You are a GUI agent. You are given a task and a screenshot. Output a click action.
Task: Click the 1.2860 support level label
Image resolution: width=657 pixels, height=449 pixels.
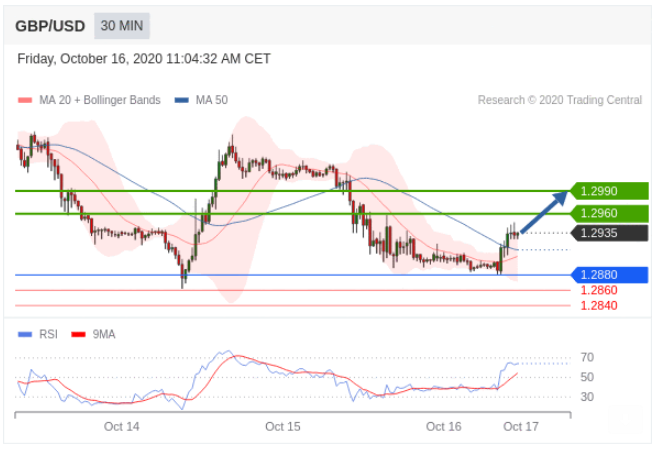599,290
